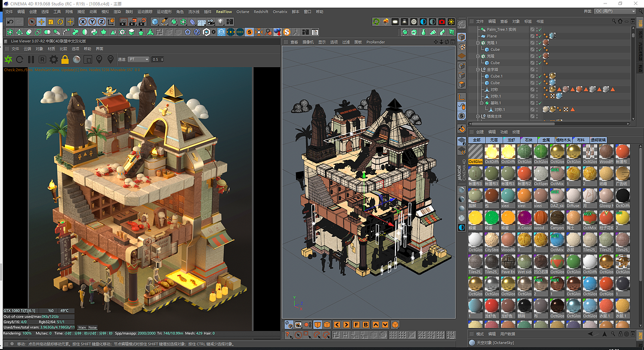The image size is (644, 350).
Task: Click the viewport F frame button
Action: click(x=356, y=324)
